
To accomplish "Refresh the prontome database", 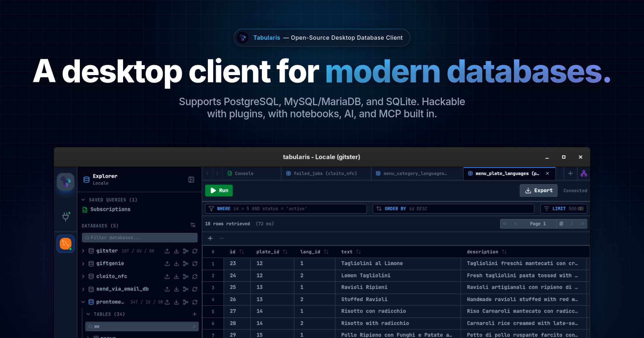I will click(x=195, y=302).
